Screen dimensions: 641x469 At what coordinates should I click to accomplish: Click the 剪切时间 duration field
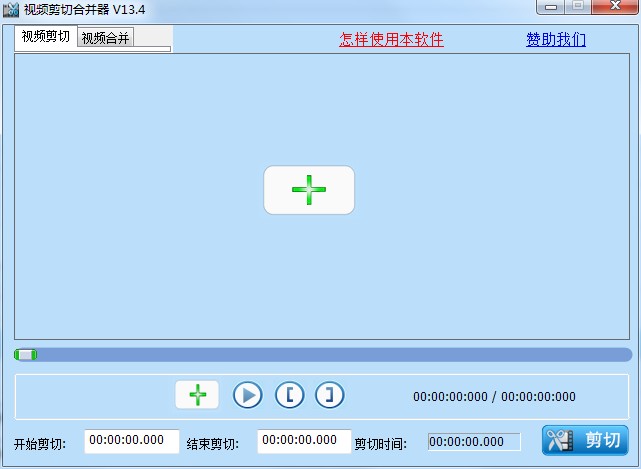click(x=474, y=442)
